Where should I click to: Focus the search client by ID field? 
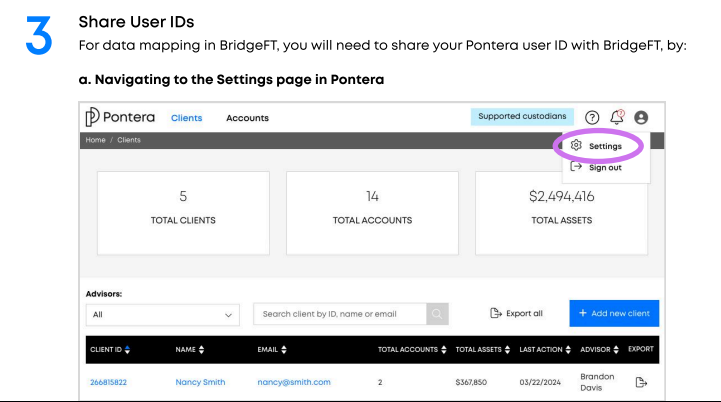coord(340,314)
